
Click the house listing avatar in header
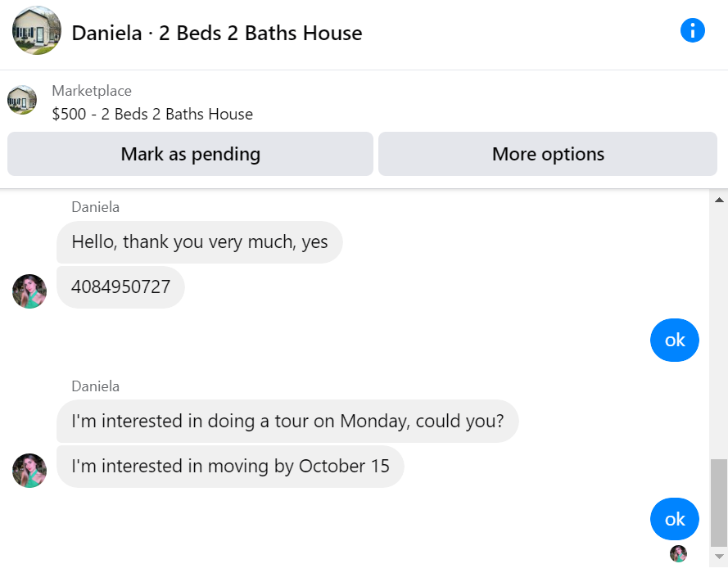point(36,31)
